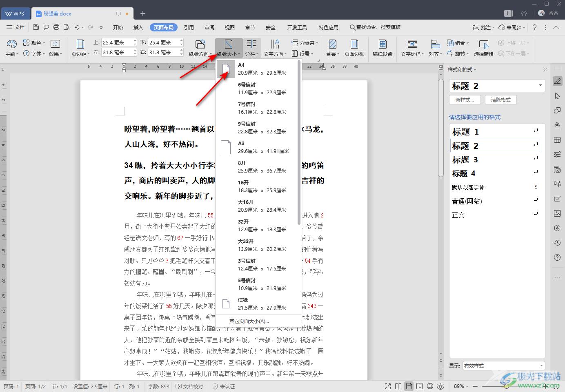565x392 pixels.
Task: Open the 背景 background tool
Action: point(333,48)
